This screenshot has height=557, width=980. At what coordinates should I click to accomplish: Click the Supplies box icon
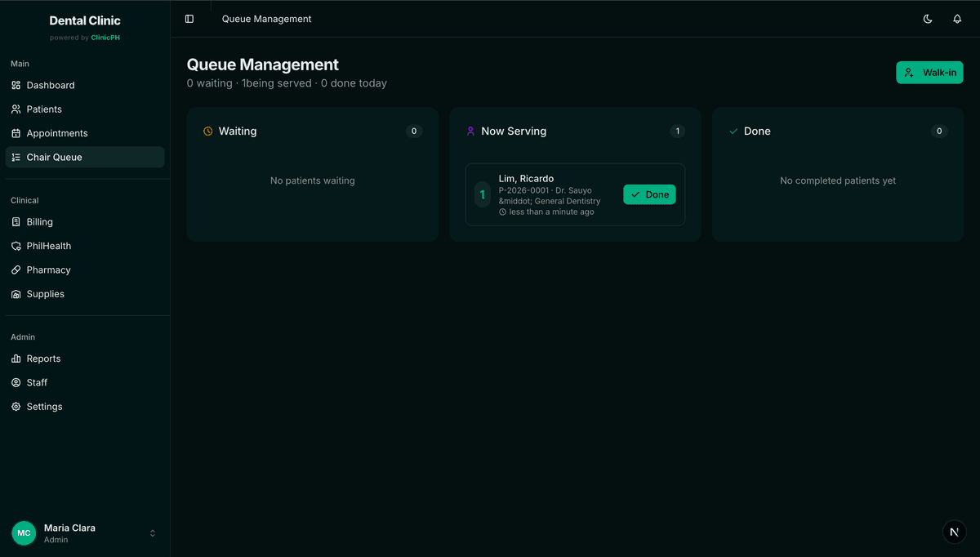click(x=16, y=293)
